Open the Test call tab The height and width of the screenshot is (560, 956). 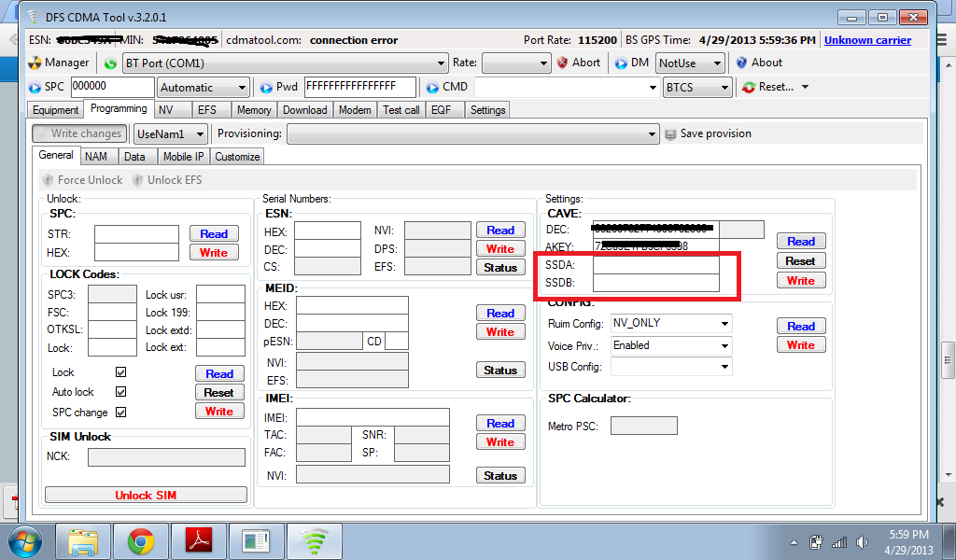(x=401, y=110)
